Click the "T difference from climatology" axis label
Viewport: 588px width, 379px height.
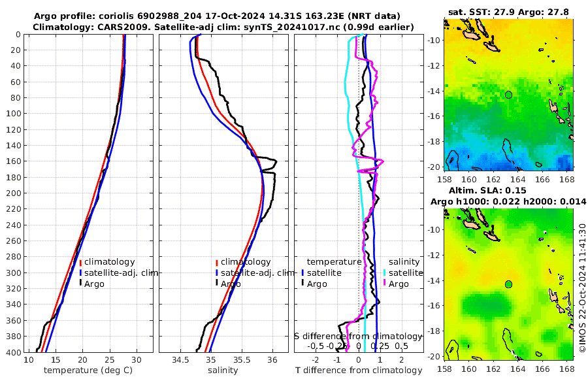tap(359, 370)
